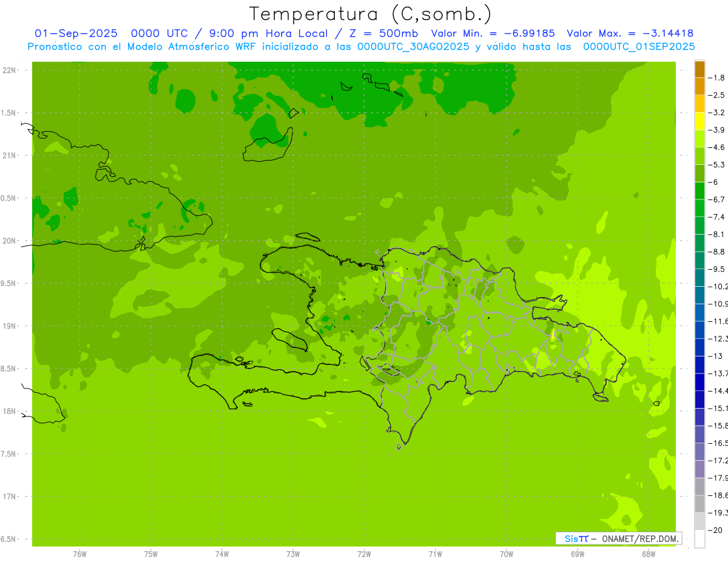The height and width of the screenshot is (562, 728).
Task: Click the 22N latitude axis label
Action: tap(8, 70)
